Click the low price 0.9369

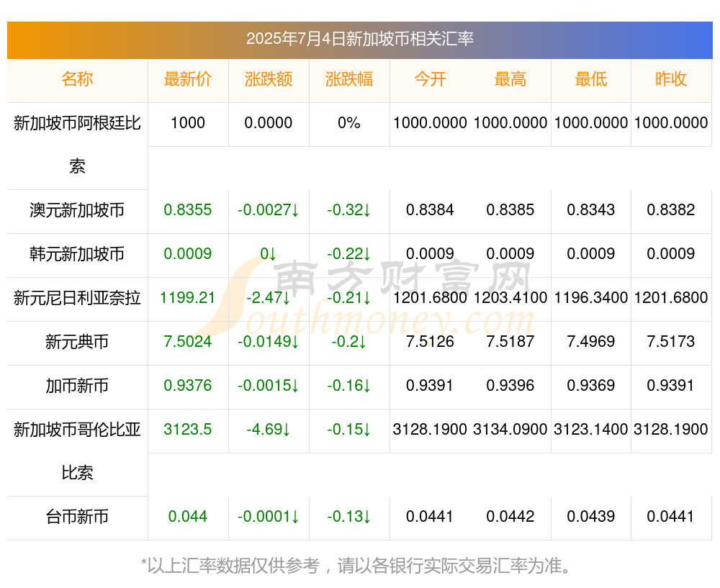(x=591, y=386)
